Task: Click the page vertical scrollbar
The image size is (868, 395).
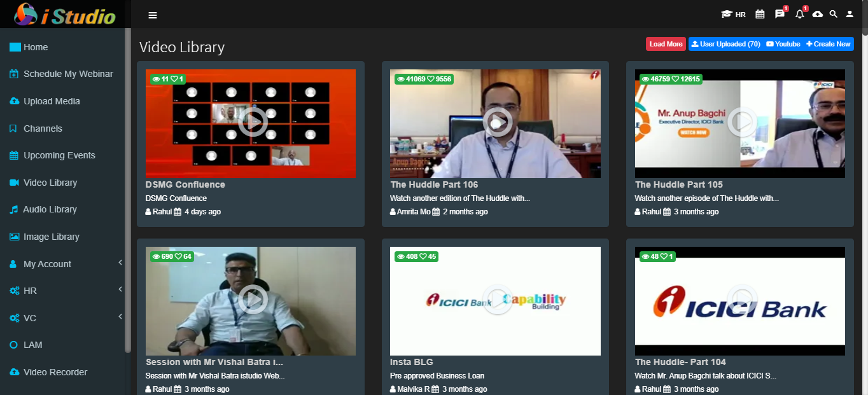Action: point(864,197)
